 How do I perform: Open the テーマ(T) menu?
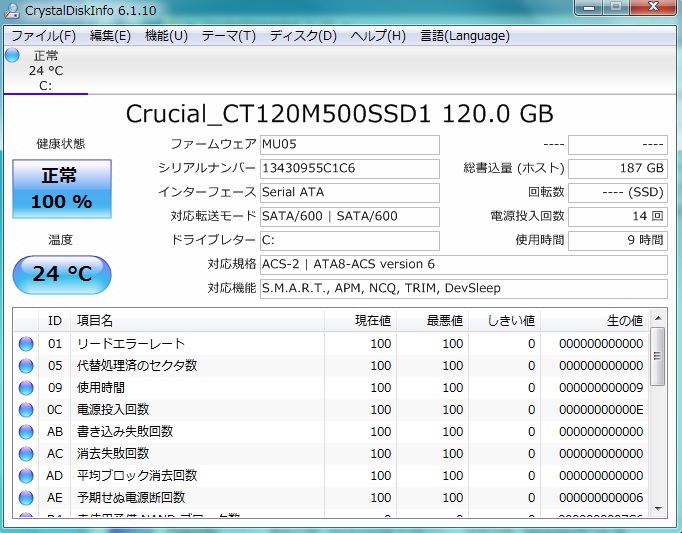pyautogui.click(x=228, y=36)
